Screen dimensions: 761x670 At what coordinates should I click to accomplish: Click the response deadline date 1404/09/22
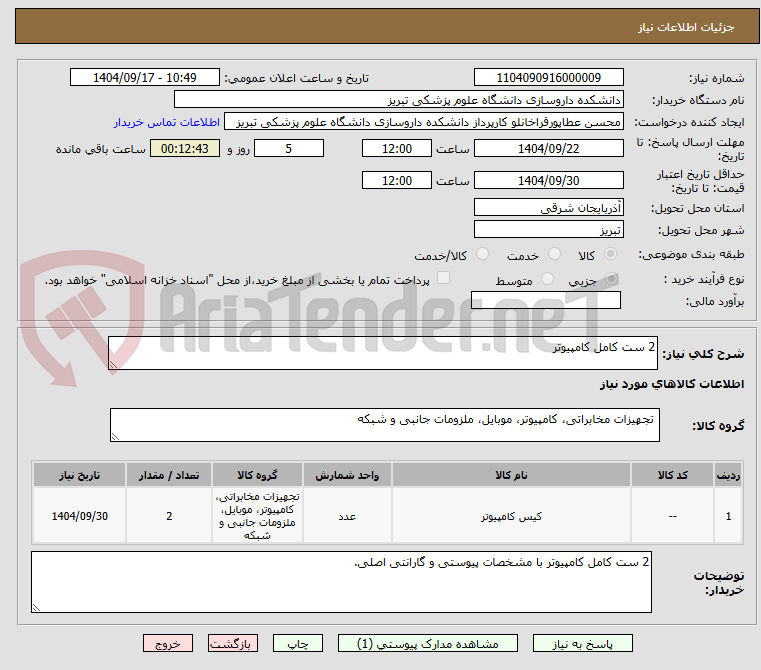[548, 148]
